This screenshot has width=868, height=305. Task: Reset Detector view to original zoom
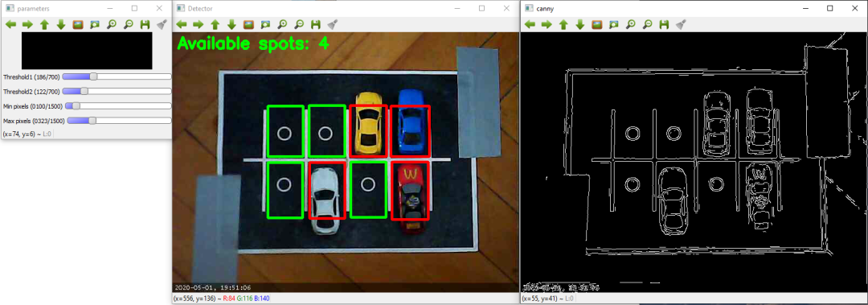248,24
